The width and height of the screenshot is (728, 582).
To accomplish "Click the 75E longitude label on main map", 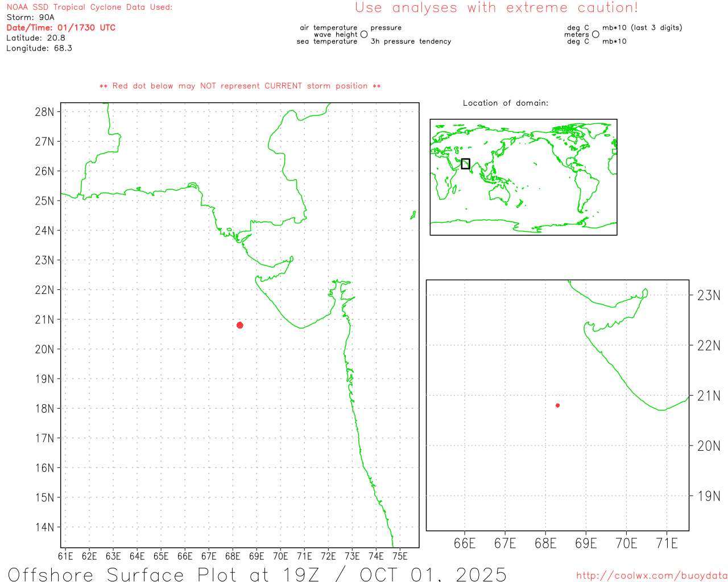I will click(x=400, y=556).
